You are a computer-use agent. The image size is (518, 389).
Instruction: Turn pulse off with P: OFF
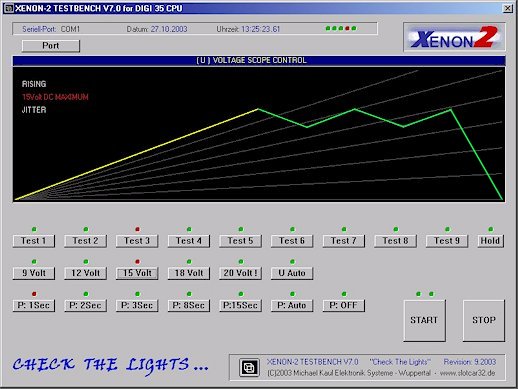click(344, 305)
